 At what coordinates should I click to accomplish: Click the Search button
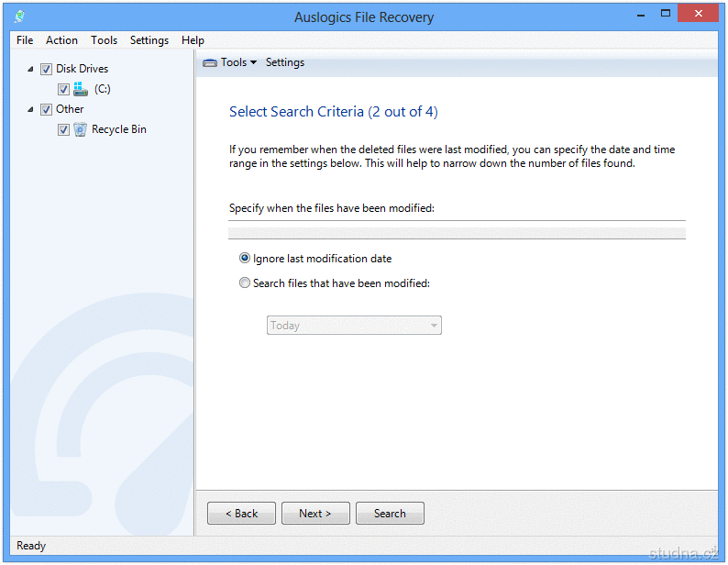point(390,513)
